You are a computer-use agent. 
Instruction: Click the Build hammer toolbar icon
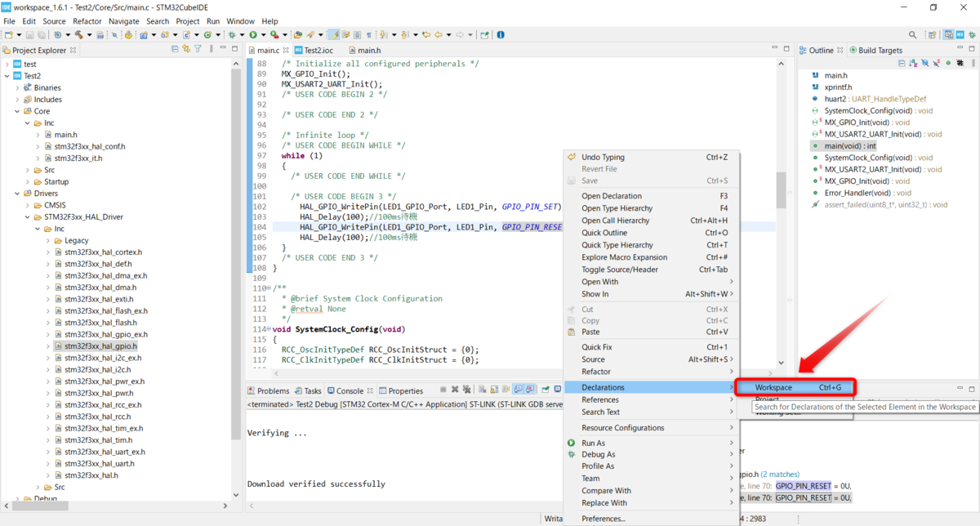(x=78, y=34)
